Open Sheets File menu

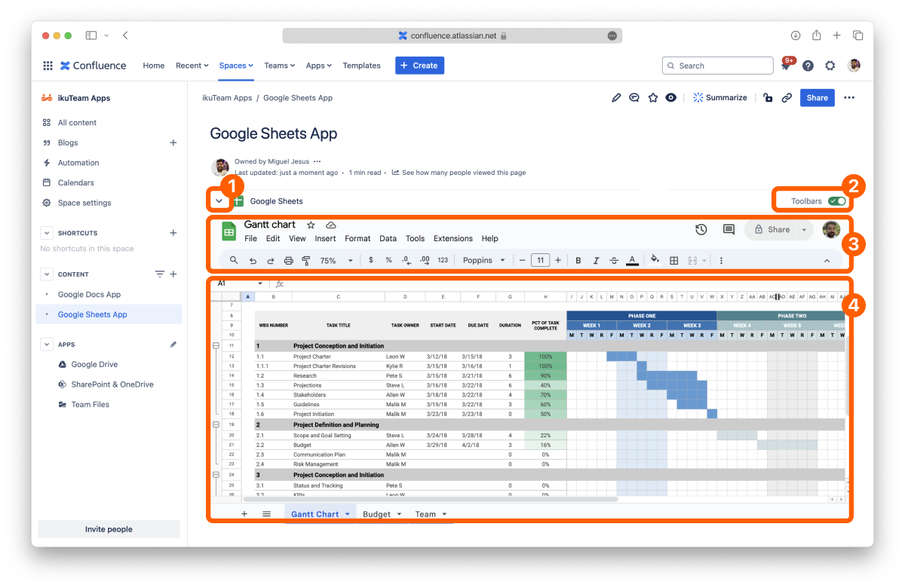pyautogui.click(x=250, y=238)
